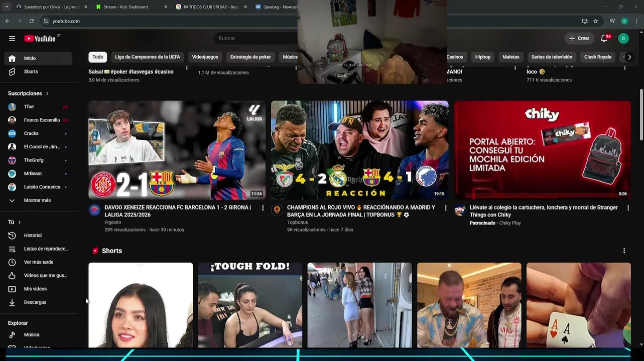Open Historial from sidebar
The height and width of the screenshot is (361, 644).
(38, 235)
